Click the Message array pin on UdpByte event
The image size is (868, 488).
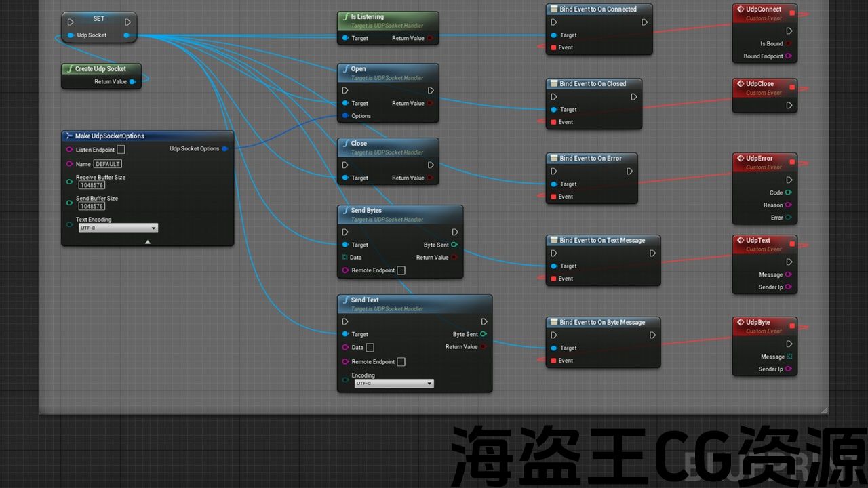click(789, 357)
